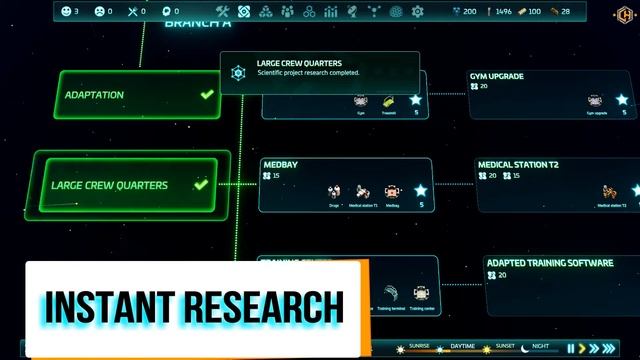Image resolution: width=640 pixels, height=360 pixels.
Task: Click the Drugs item icon in Medbay
Action: [x=334, y=191]
